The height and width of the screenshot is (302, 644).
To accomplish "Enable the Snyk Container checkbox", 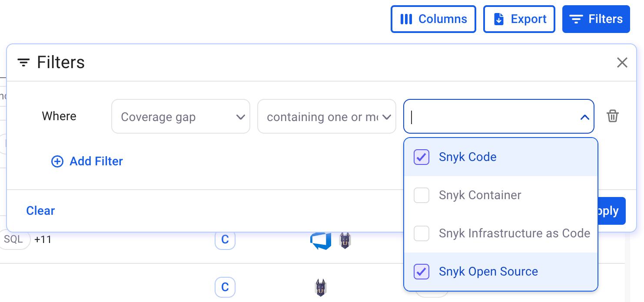I will click(x=421, y=195).
